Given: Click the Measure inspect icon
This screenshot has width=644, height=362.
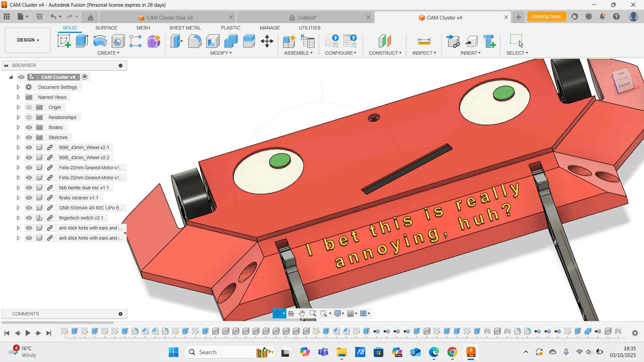Looking at the screenshot, I should tap(424, 41).
